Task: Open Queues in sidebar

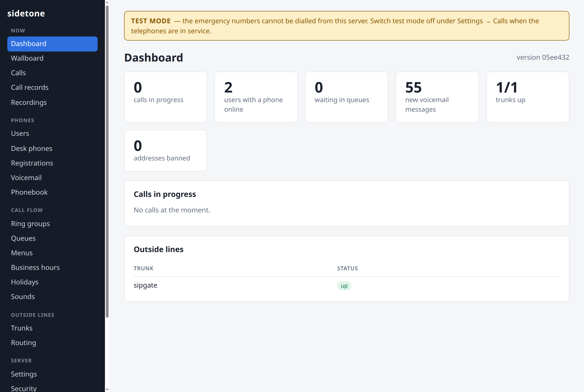Action: (52, 238)
